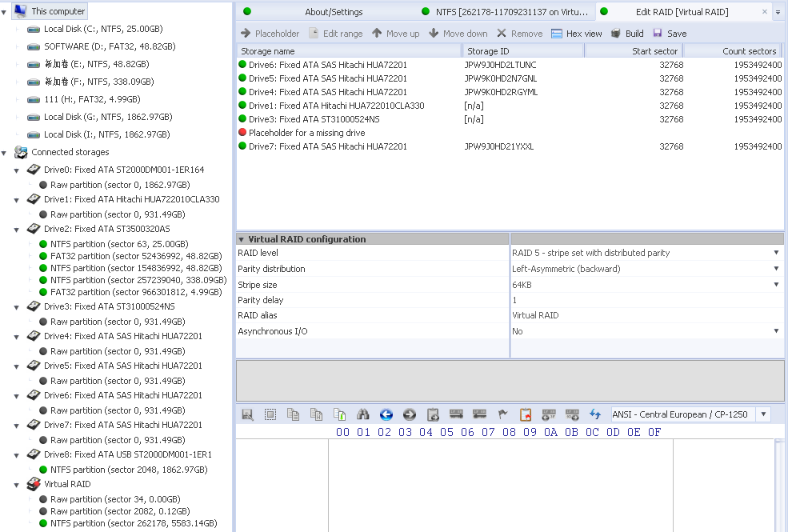788x532 pixels.
Task: Click the Storage ID column header
Action: (522, 50)
